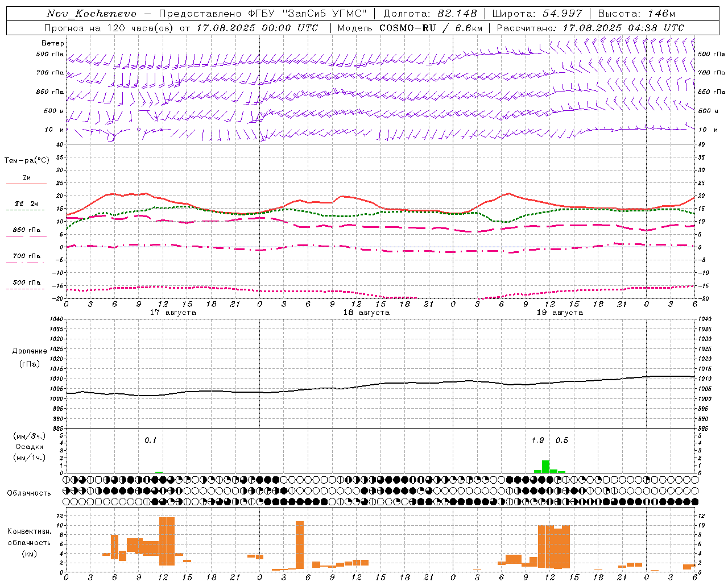This screenshot has width=728, height=582.
Task: Click the '0.5' precipitation amount value
Action: (562, 440)
